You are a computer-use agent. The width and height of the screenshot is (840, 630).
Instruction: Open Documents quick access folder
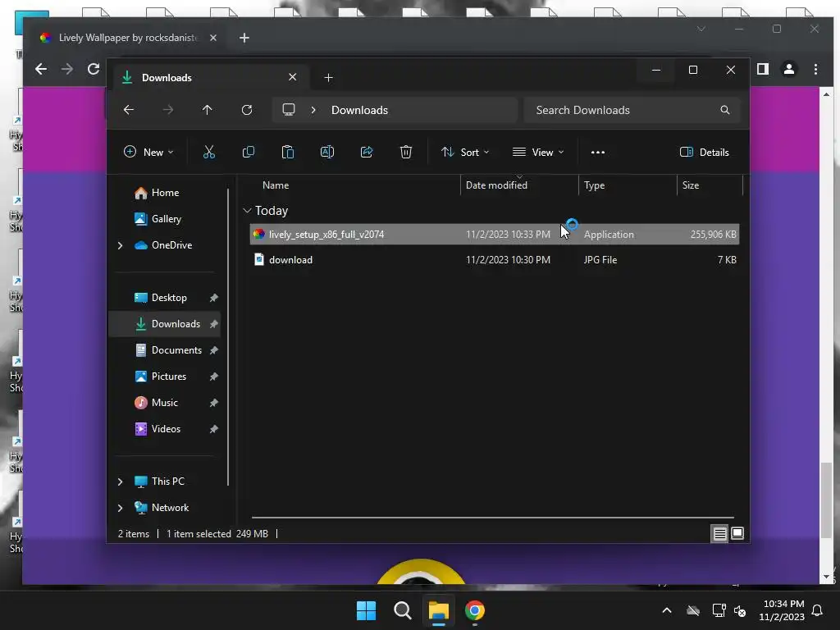(176, 350)
